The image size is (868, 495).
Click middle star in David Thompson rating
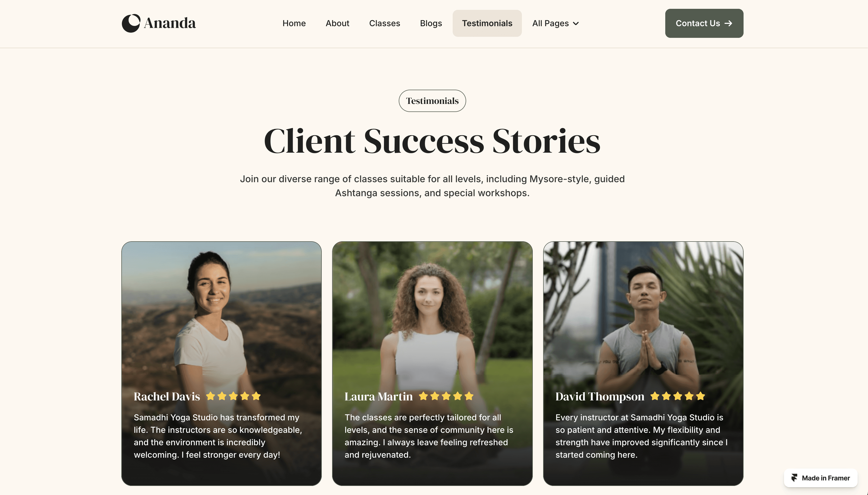point(678,396)
